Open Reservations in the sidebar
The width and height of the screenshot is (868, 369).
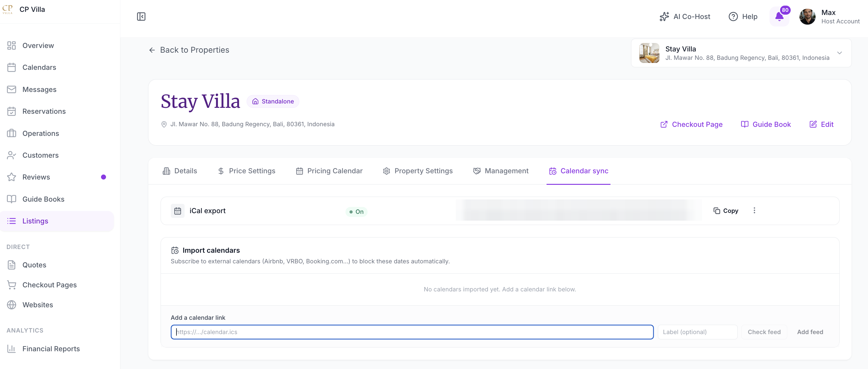pos(57,111)
